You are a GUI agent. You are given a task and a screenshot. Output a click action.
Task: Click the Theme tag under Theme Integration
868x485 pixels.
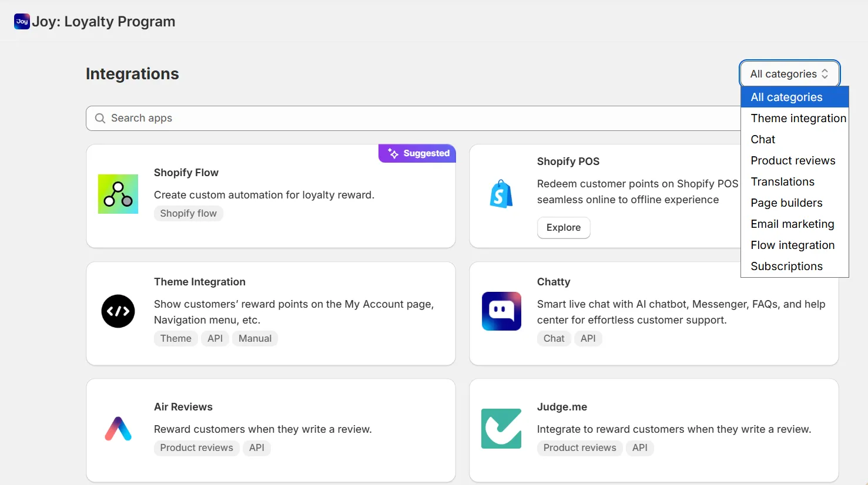176,338
